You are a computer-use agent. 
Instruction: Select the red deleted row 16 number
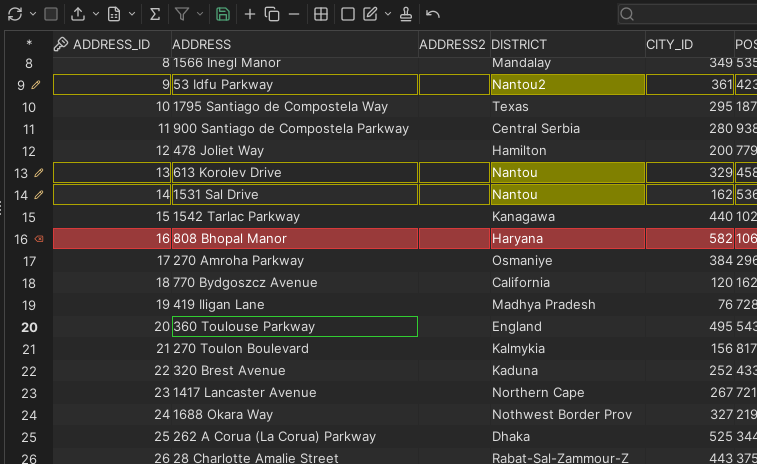[x=21, y=239]
